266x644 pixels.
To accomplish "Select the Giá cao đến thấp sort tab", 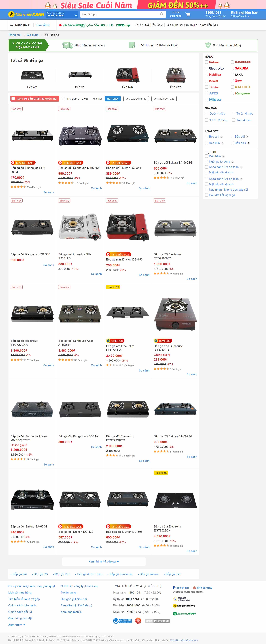I will 136,98.
